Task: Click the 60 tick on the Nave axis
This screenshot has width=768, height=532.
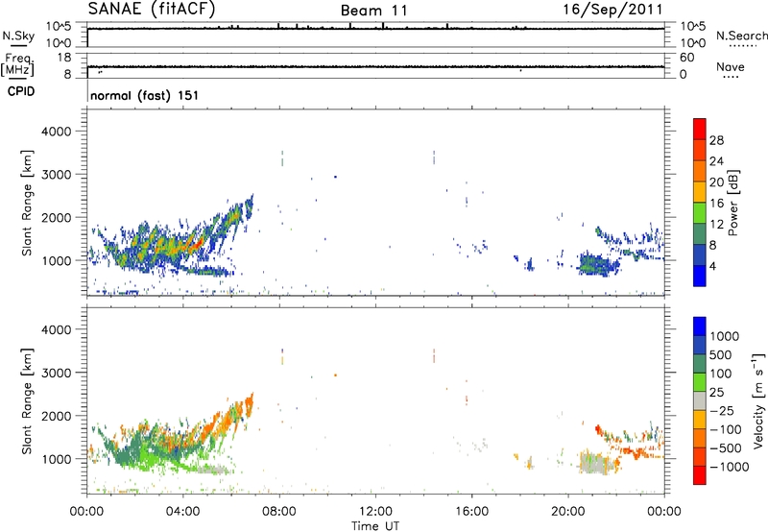Action: coord(686,58)
